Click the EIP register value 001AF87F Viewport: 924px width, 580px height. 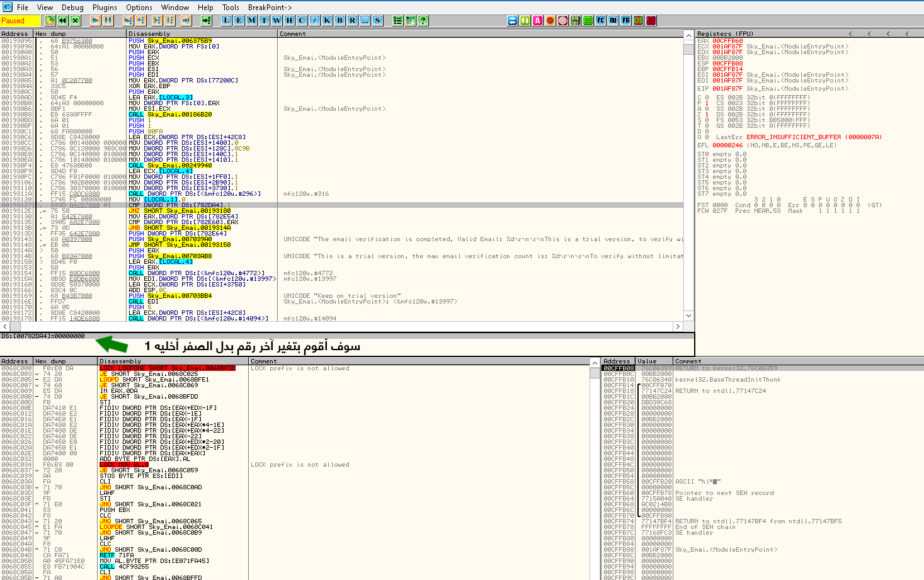727,89
